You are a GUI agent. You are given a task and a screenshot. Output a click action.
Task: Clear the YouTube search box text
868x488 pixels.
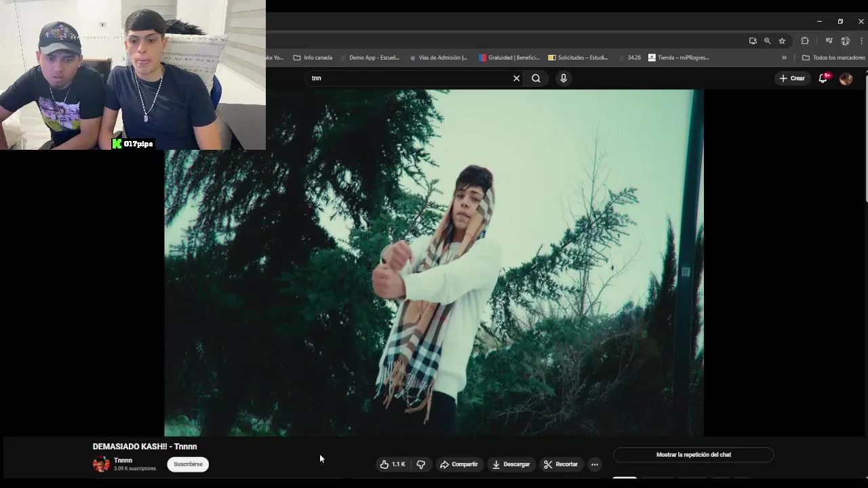tap(516, 78)
